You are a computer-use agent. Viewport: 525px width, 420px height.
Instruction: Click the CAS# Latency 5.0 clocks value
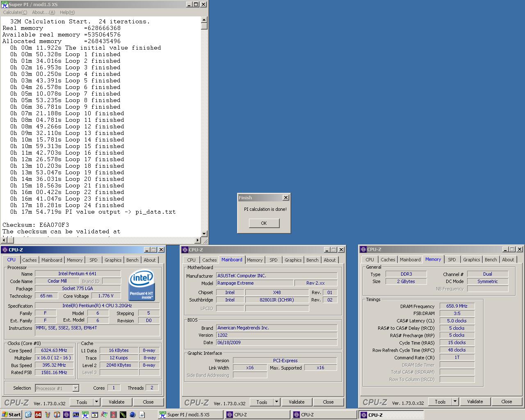coord(457,321)
